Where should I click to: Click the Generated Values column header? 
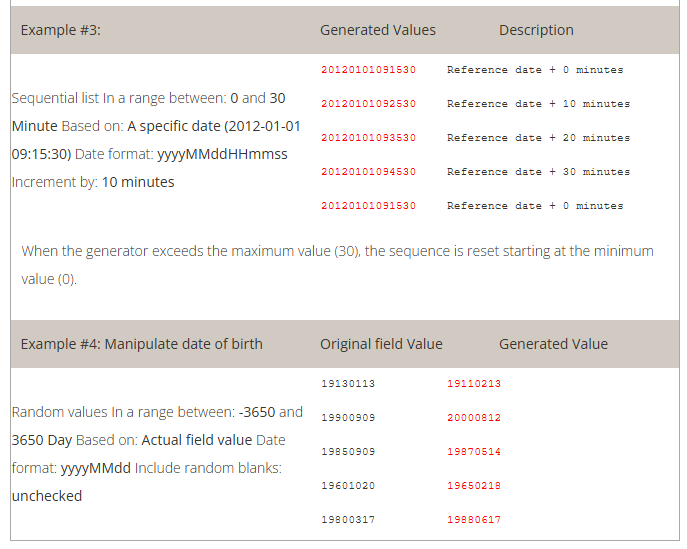(x=377, y=30)
